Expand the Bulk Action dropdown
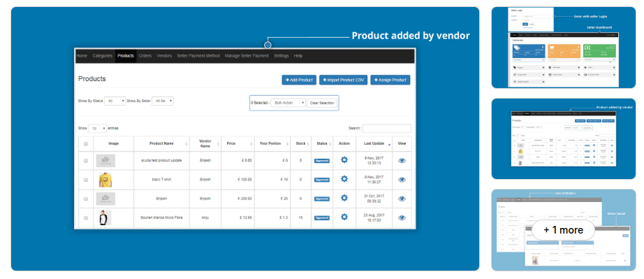Viewport: 644px width, 279px height. point(288,103)
